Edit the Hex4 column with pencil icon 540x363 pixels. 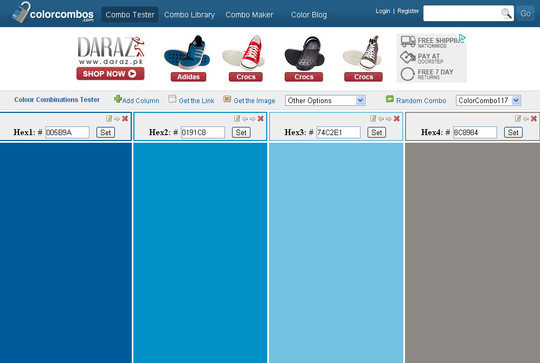pos(518,118)
